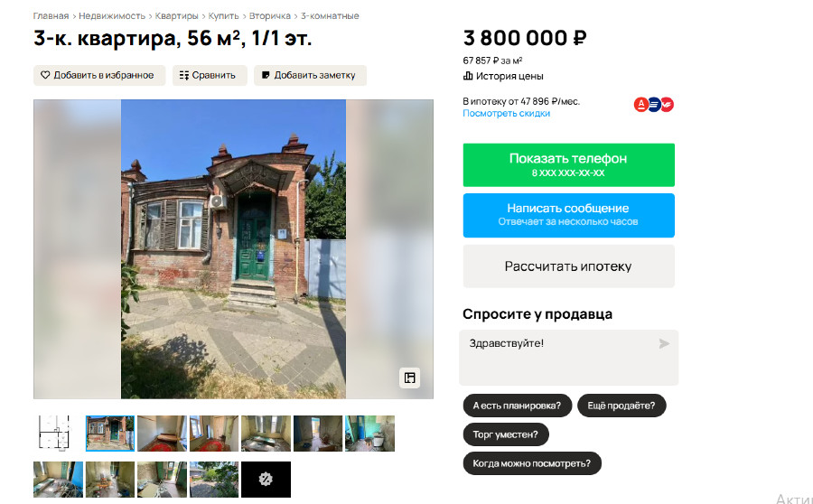The image size is (813, 504).
Task: Click the bank logos next to mortgage offer
Action: point(653,105)
